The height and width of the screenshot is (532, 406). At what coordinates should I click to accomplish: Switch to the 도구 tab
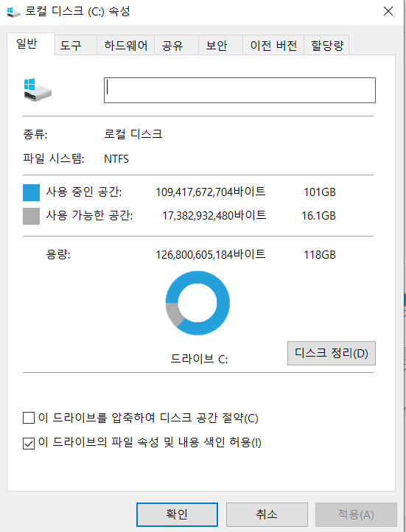[x=75, y=45]
